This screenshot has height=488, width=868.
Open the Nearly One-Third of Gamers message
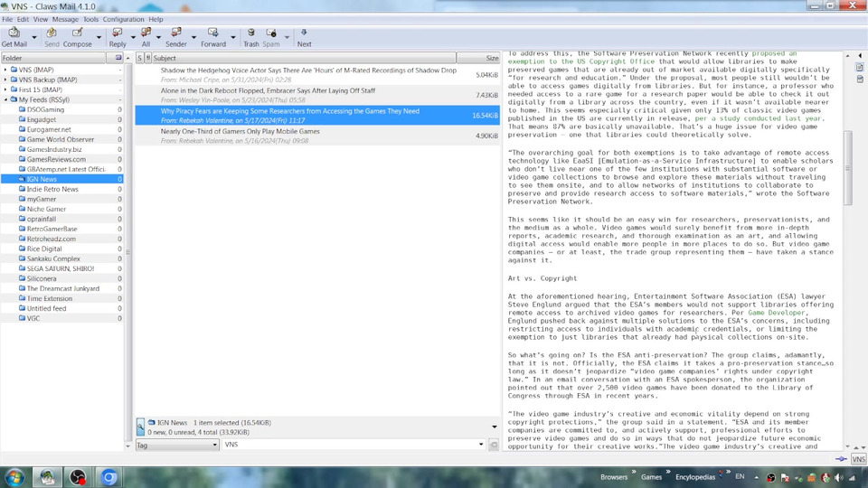point(317,136)
